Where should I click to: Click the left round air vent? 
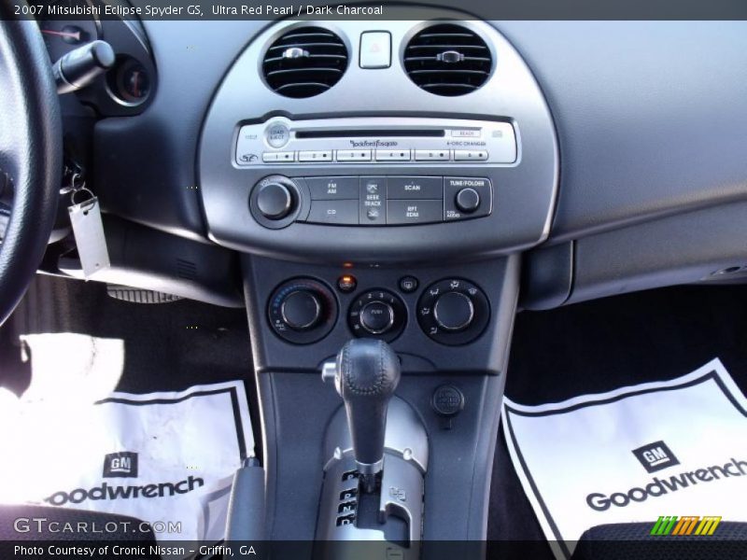coord(304,61)
